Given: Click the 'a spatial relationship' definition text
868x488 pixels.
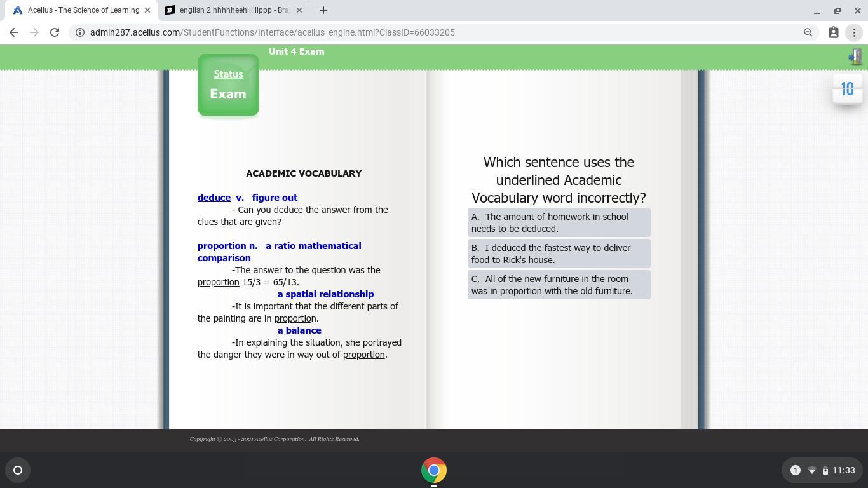Looking at the screenshot, I should [325, 294].
